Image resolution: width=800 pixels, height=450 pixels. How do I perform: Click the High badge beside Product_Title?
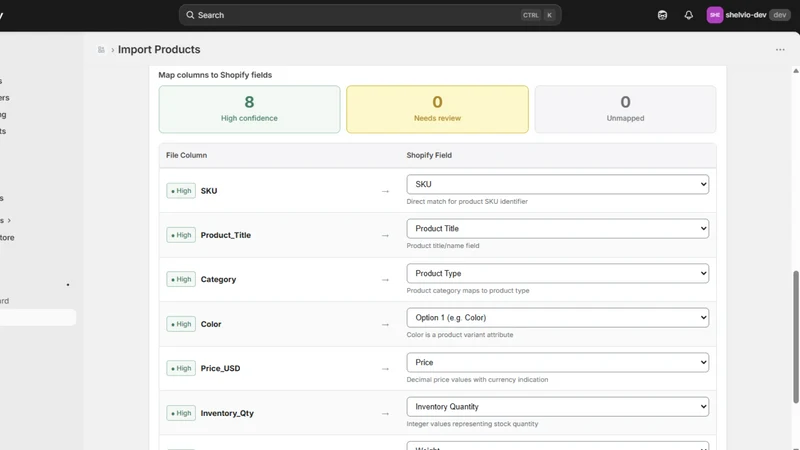[x=181, y=235]
